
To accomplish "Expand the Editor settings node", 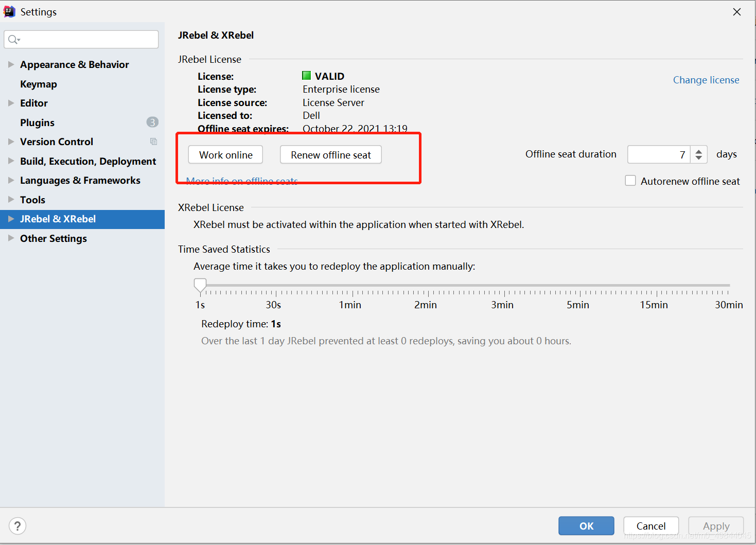I will (11, 103).
